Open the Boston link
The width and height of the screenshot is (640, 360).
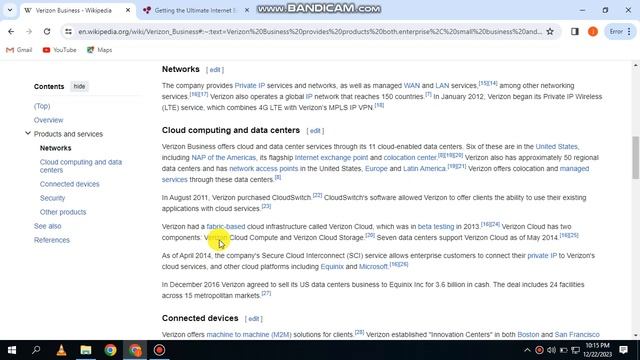coord(528,334)
